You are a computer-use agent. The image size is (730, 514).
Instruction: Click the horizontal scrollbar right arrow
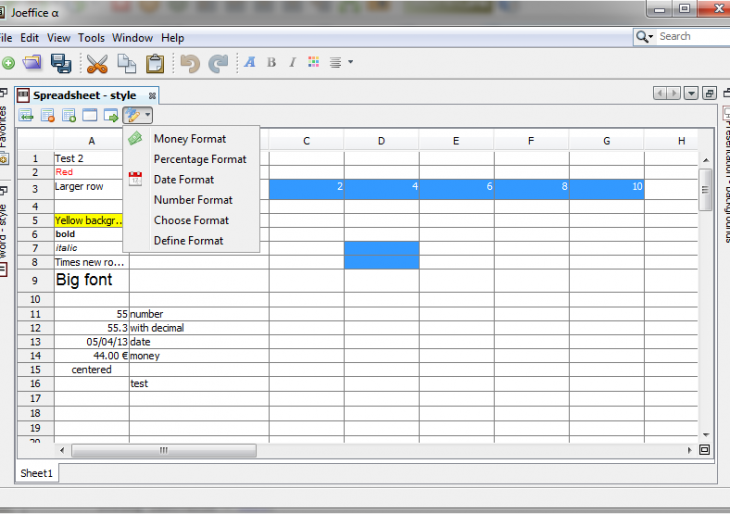pos(689,450)
